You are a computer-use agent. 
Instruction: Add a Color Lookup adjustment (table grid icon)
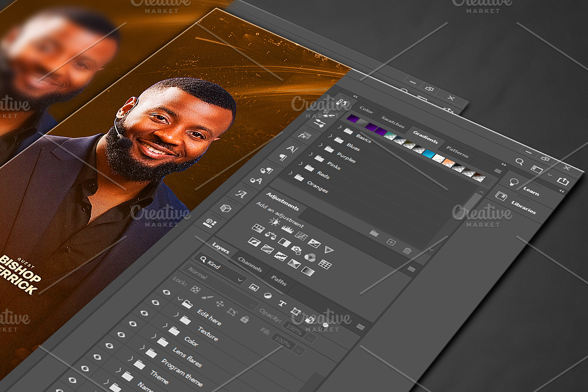pyautogui.click(x=325, y=265)
